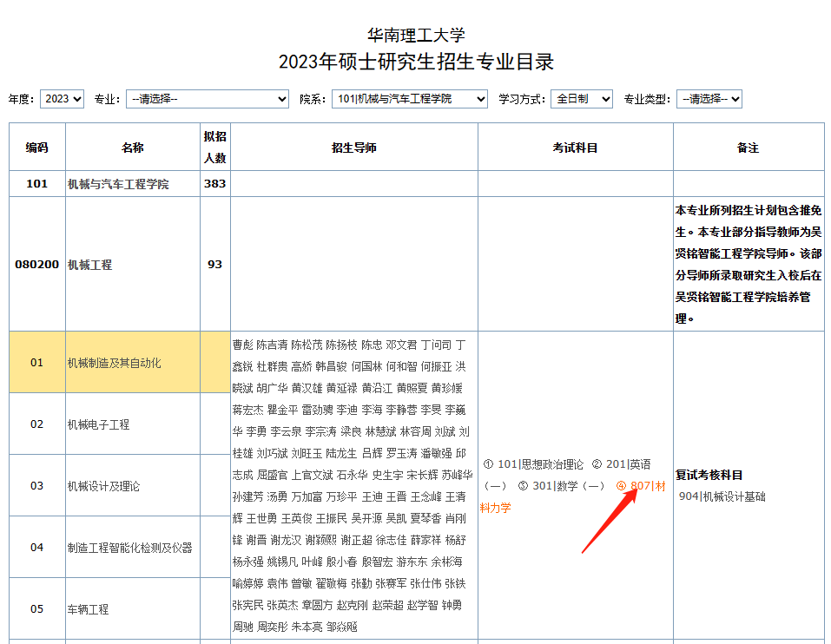This screenshot has height=644, width=831.
Task: Open the 专业类型 请选择 dropdown
Action: click(709, 99)
